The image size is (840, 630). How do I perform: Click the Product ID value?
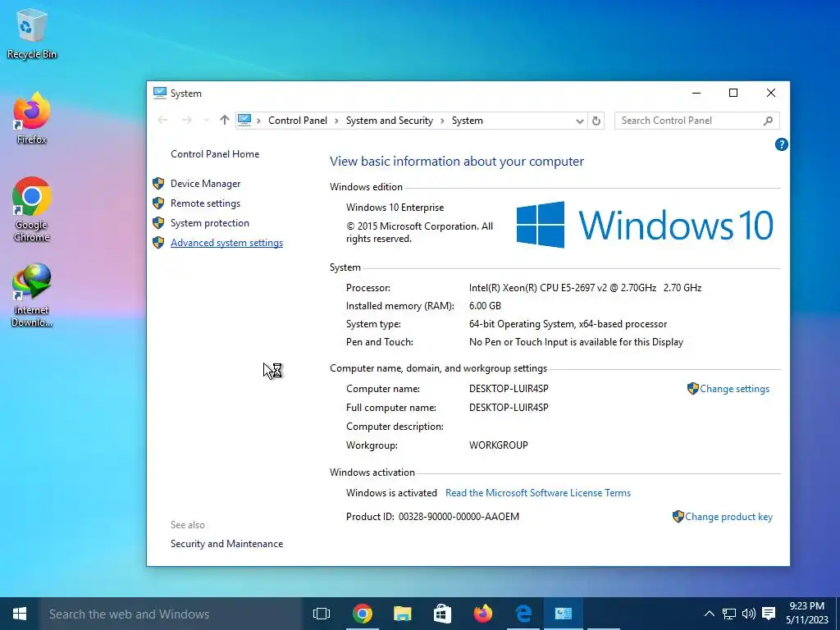(x=459, y=517)
